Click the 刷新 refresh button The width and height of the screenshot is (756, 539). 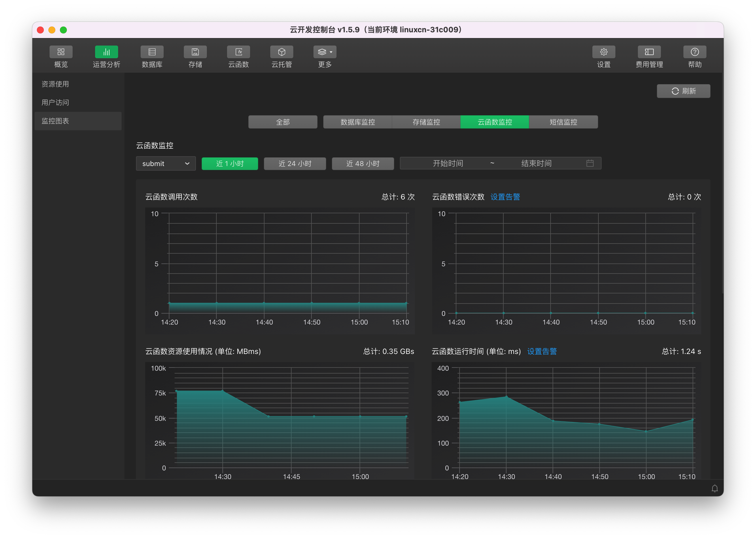[x=683, y=91]
